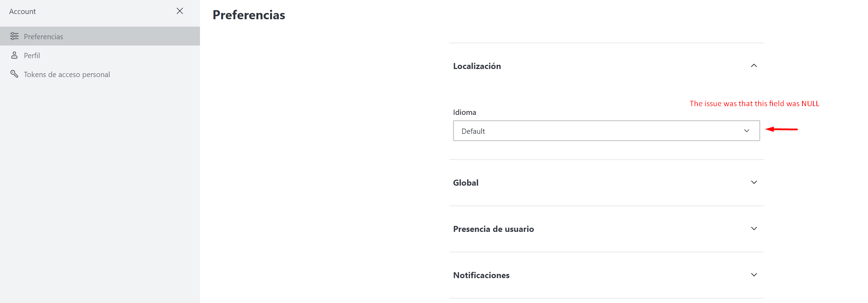Image resolution: width=868 pixels, height=303 pixels.
Task: Open the Idioma dropdown showing Default
Action: (606, 131)
